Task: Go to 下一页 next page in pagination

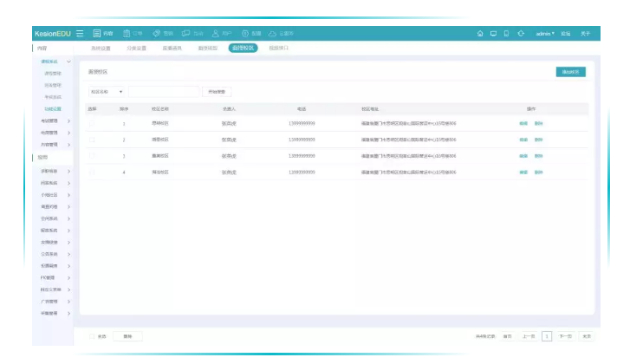Action: (565, 336)
